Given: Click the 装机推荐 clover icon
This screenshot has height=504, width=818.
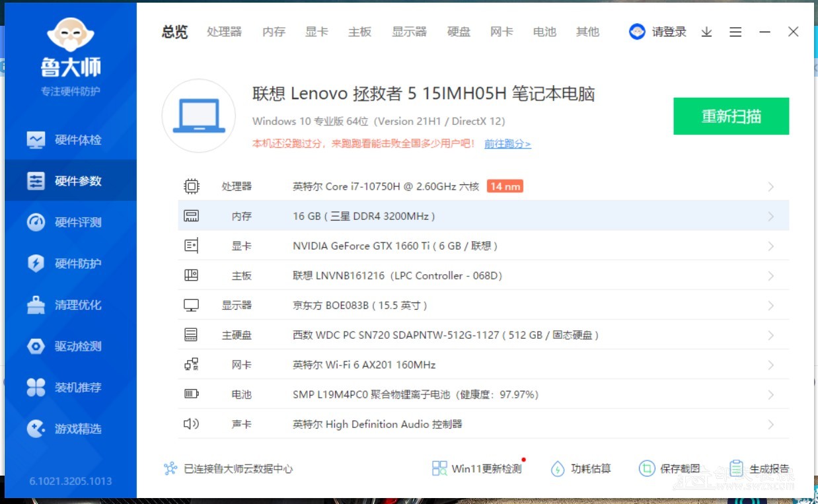Looking at the screenshot, I should [x=36, y=388].
